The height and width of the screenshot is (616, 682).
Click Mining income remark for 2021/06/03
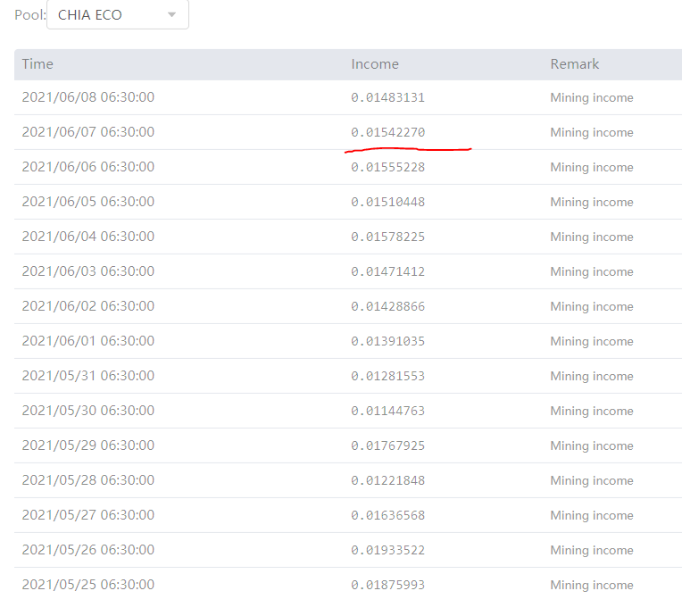point(592,271)
